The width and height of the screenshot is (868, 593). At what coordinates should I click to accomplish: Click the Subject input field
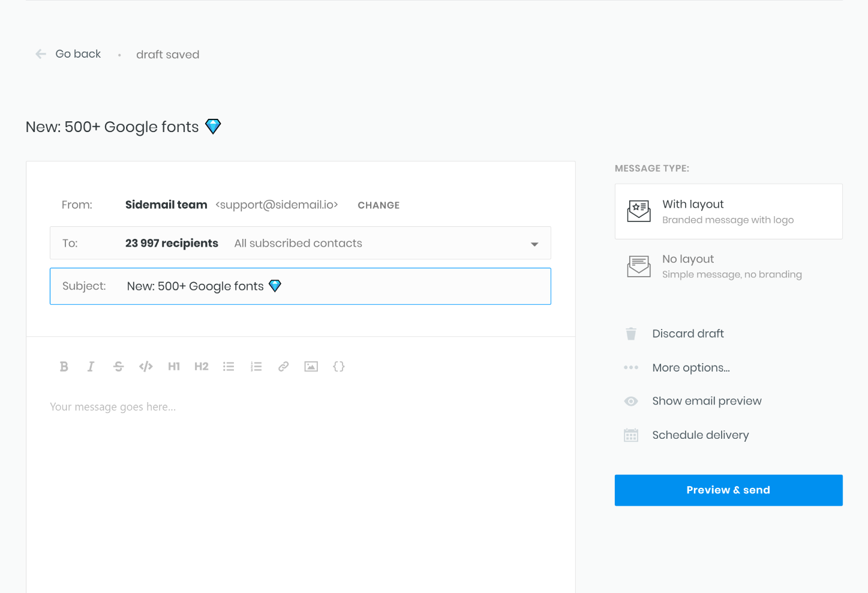[301, 286]
